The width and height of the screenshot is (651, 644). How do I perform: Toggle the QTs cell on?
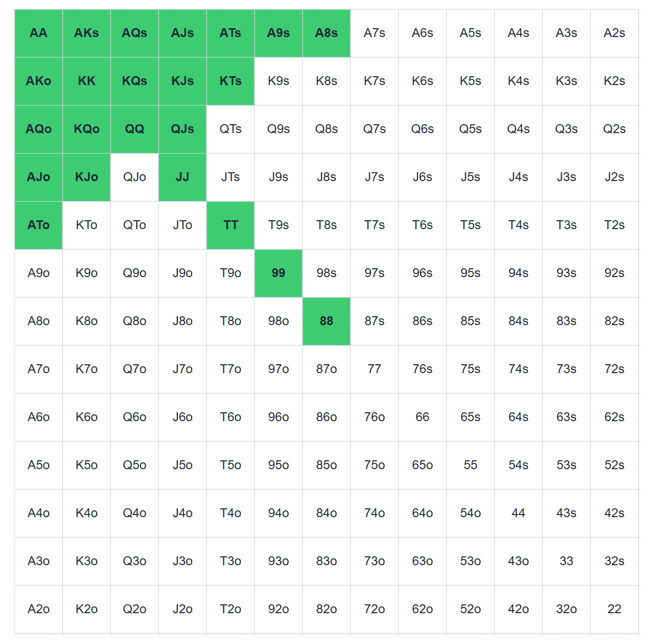(231, 129)
